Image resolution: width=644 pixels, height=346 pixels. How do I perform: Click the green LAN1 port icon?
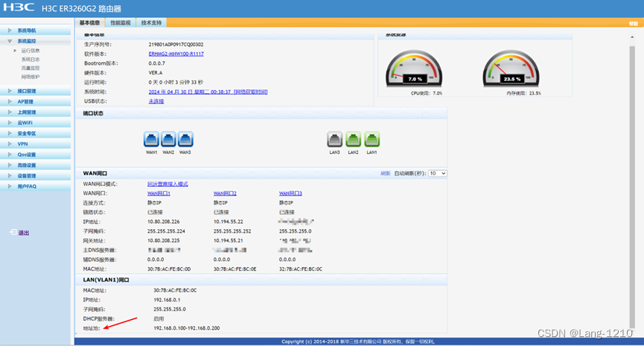click(372, 139)
